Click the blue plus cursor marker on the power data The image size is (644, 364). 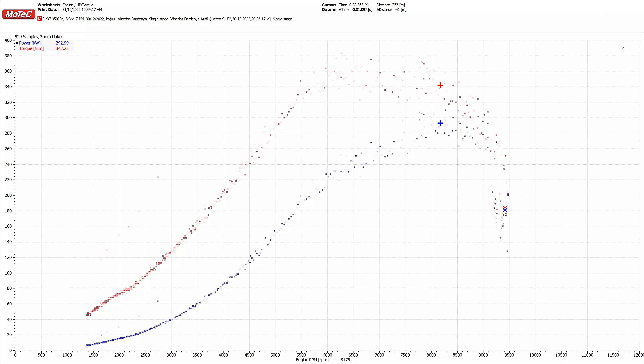(x=440, y=123)
